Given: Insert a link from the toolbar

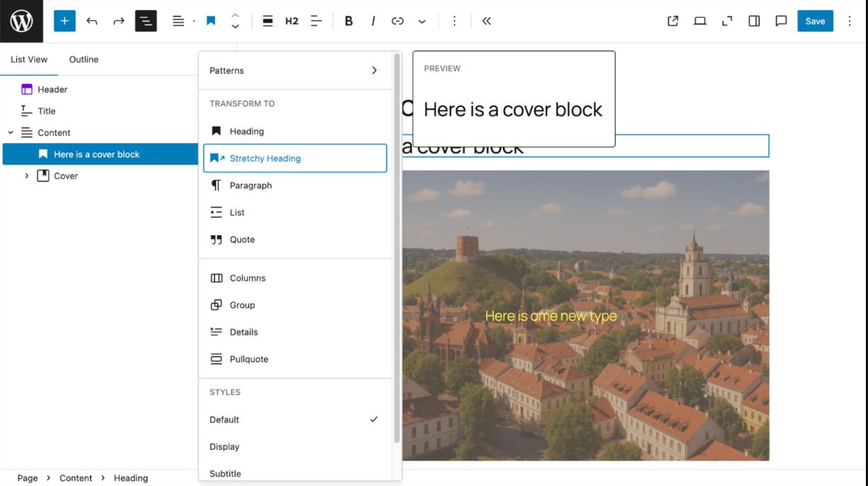Looking at the screenshot, I should (x=397, y=21).
